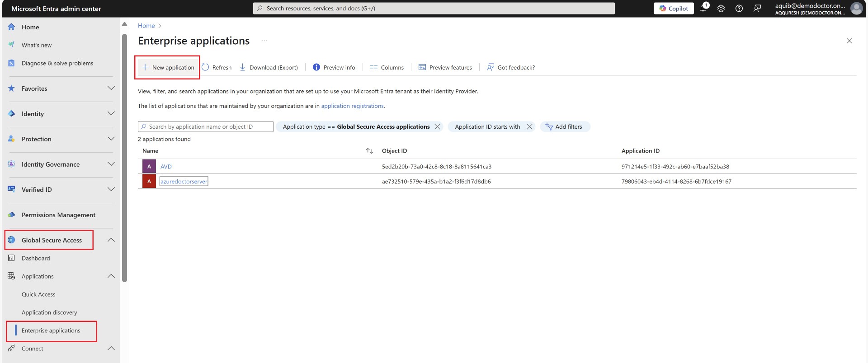Click the red azuredoctorserver app icon
This screenshot has height=363, width=868.
pos(149,181)
